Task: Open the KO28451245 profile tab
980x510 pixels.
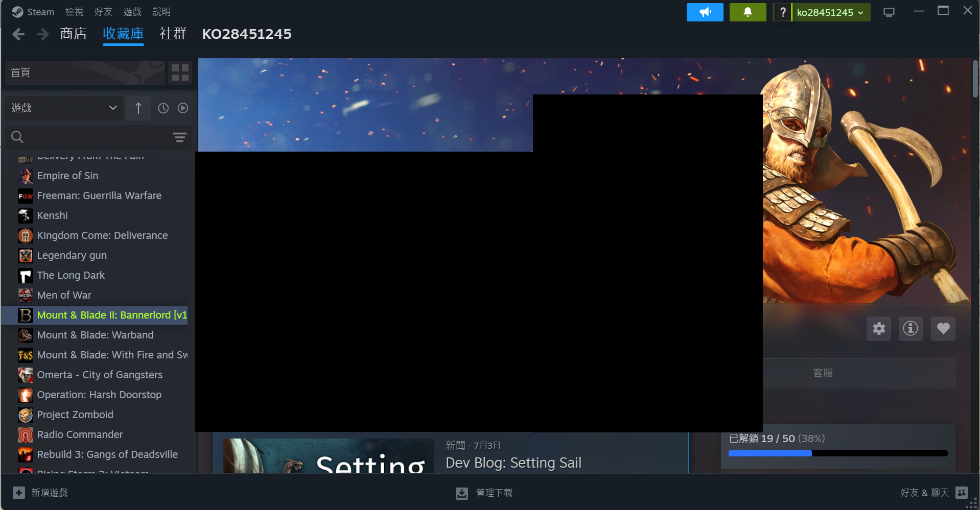Action: 247,34
